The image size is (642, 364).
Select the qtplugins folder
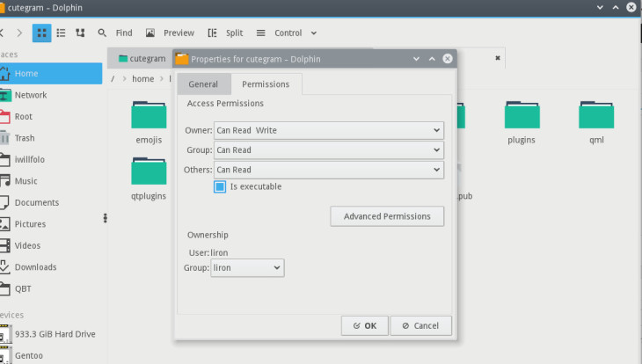click(149, 179)
